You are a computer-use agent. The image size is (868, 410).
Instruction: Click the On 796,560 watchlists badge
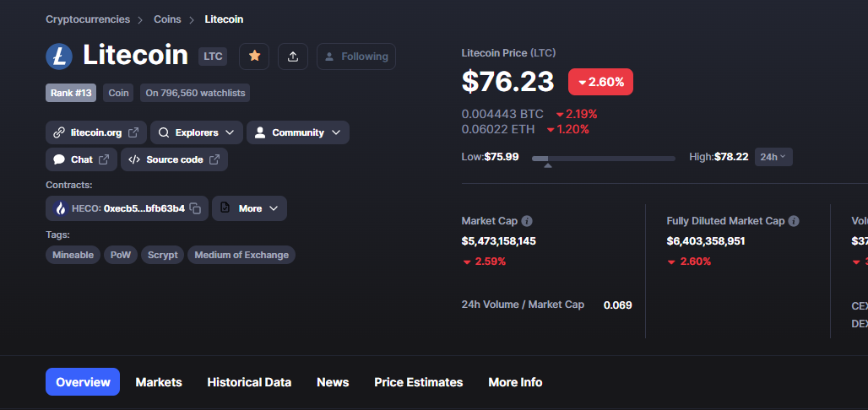[195, 93]
